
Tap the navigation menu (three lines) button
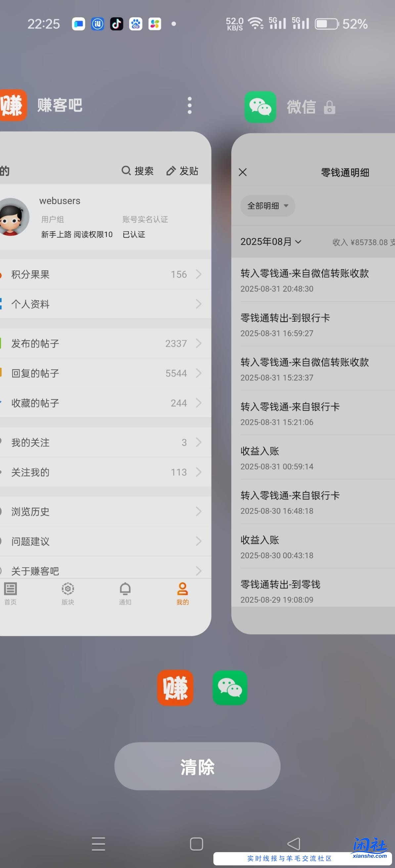pos(99,844)
